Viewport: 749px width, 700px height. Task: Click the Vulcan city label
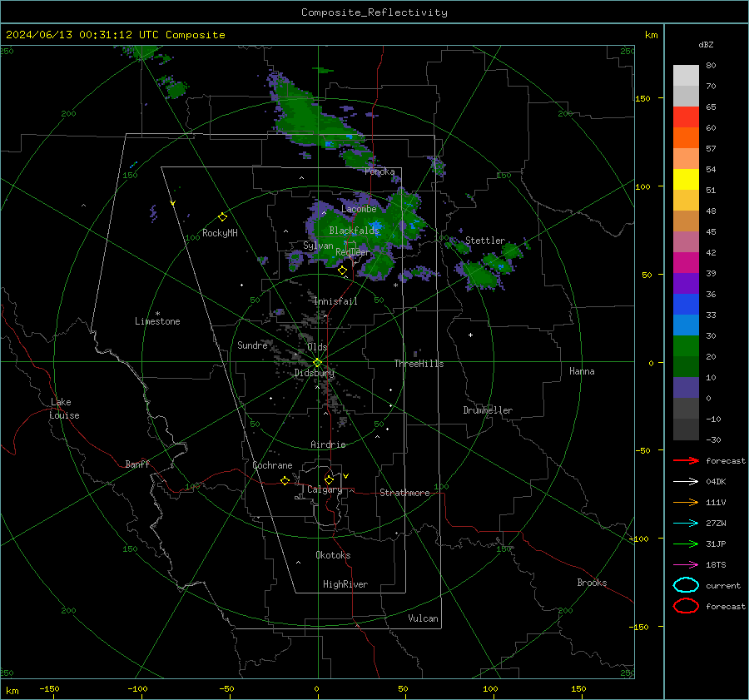pos(423,618)
